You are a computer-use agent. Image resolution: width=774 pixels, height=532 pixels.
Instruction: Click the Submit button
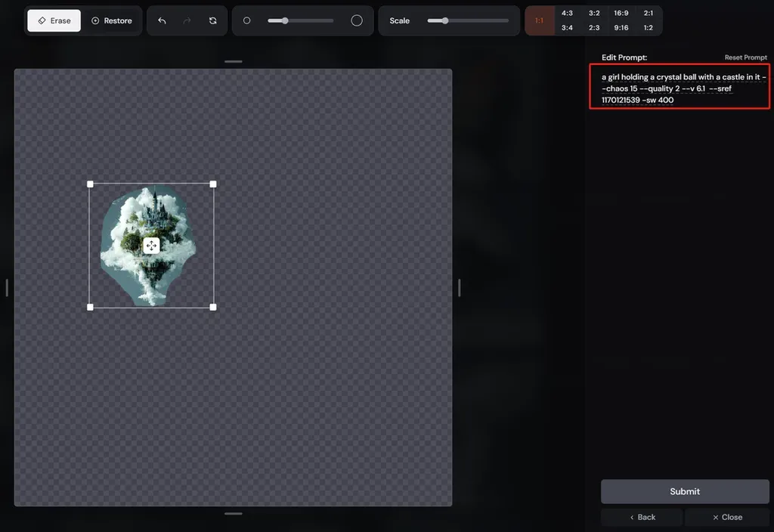click(685, 491)
